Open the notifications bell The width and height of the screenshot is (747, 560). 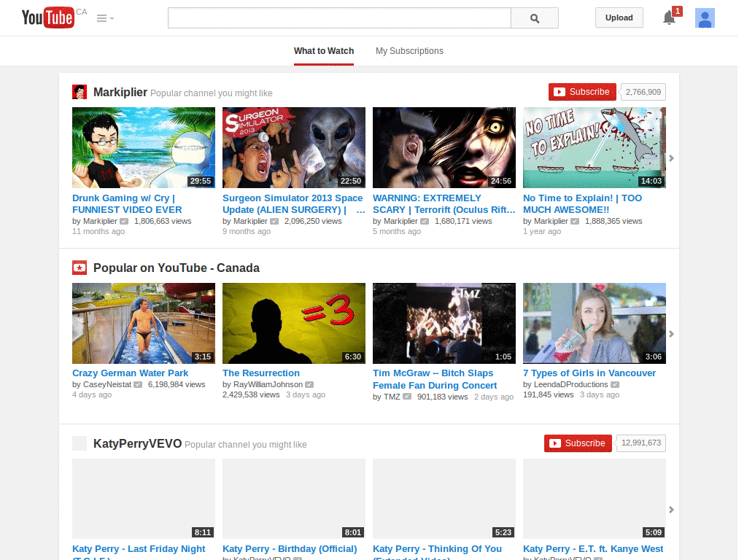(671, 17)
